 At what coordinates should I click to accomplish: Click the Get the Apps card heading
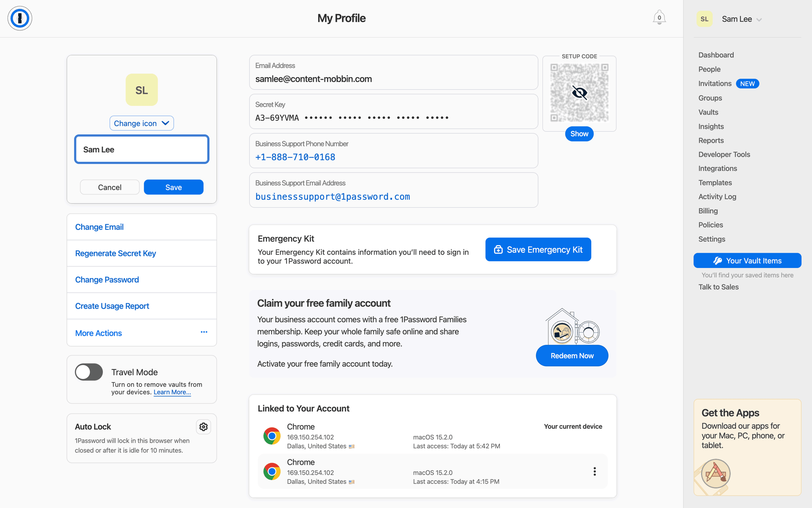coord(730,413)
